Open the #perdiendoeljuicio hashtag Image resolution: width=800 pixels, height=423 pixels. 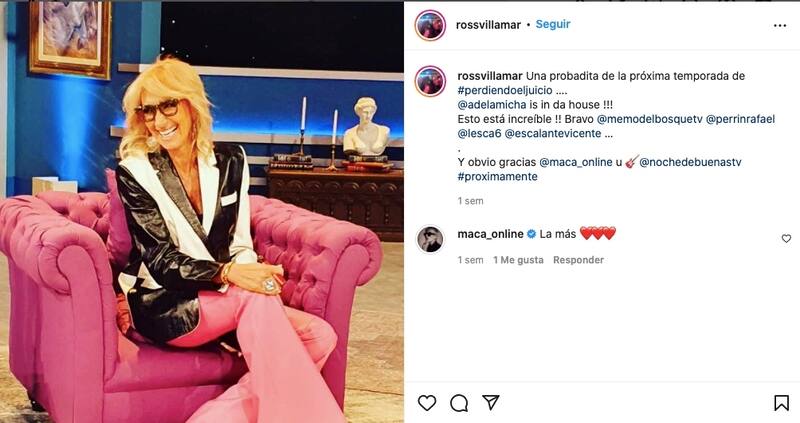[505, 90]
